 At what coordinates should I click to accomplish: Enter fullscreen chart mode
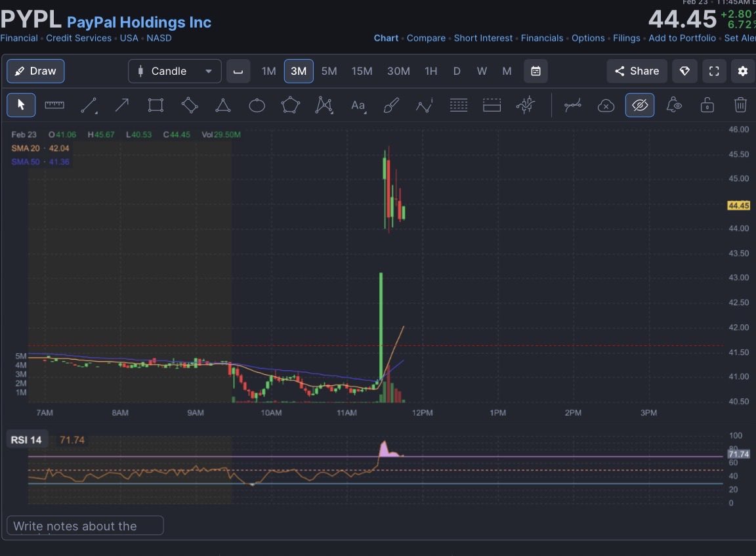[714, 72]
